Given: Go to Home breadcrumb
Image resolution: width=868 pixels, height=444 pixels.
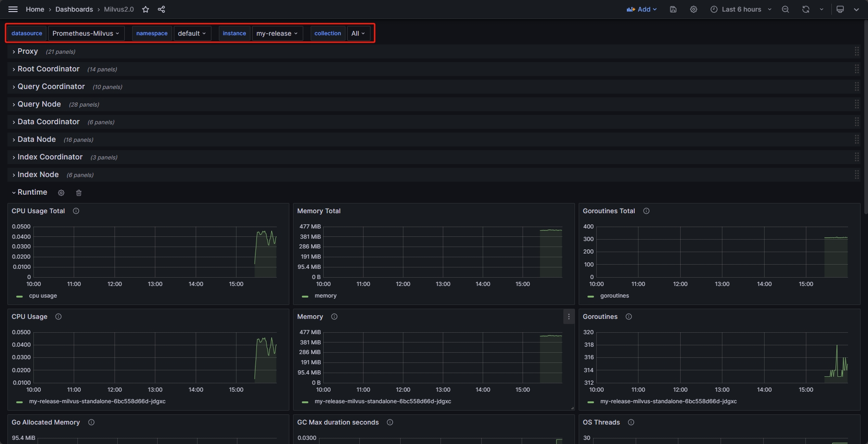Looking at the screenshot, I should (35, 9).
